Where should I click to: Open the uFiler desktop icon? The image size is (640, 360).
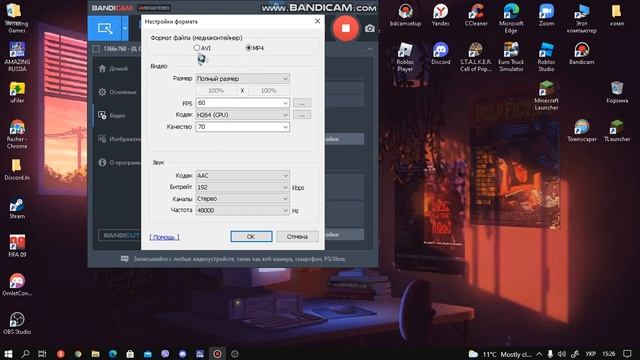[x=17, y=92]
